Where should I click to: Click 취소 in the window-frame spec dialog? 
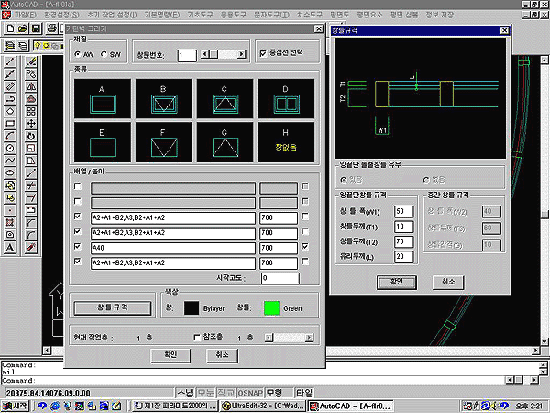coord(448,282)
